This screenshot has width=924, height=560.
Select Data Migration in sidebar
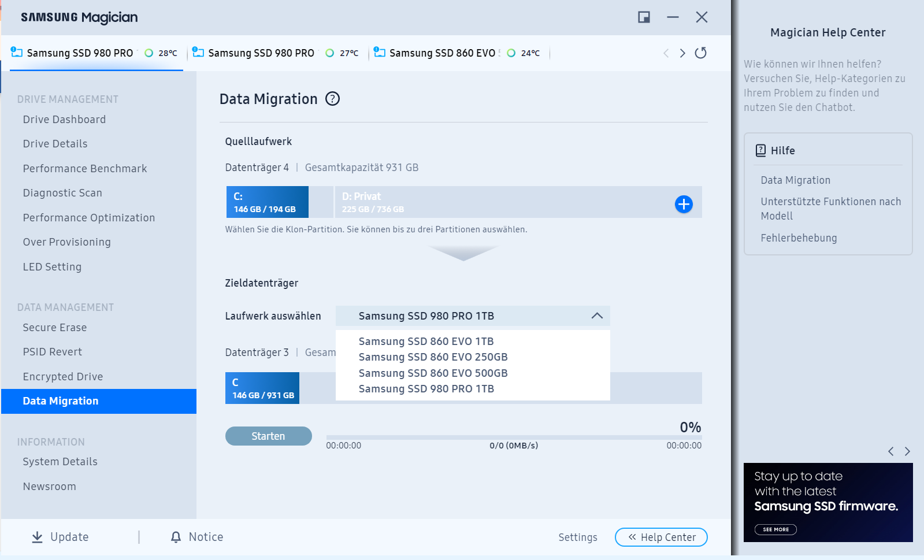pyautogui.click(x=99, y=401)
